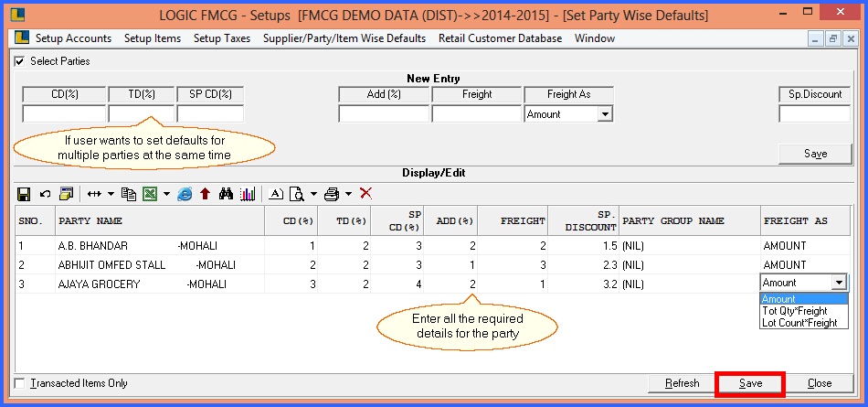This screenshot has width=868, height=407.
Task: Click the application icon in title bar
Action: coord(18,14)
